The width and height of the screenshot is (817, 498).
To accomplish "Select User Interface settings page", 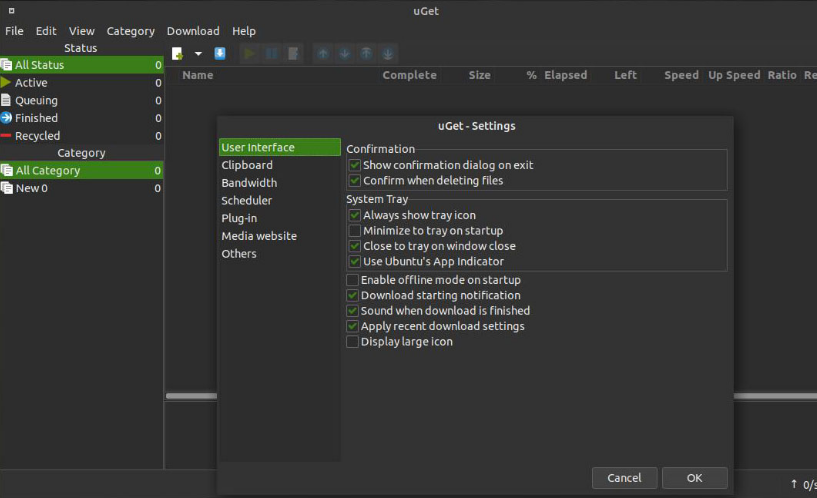I will [280, 147].
